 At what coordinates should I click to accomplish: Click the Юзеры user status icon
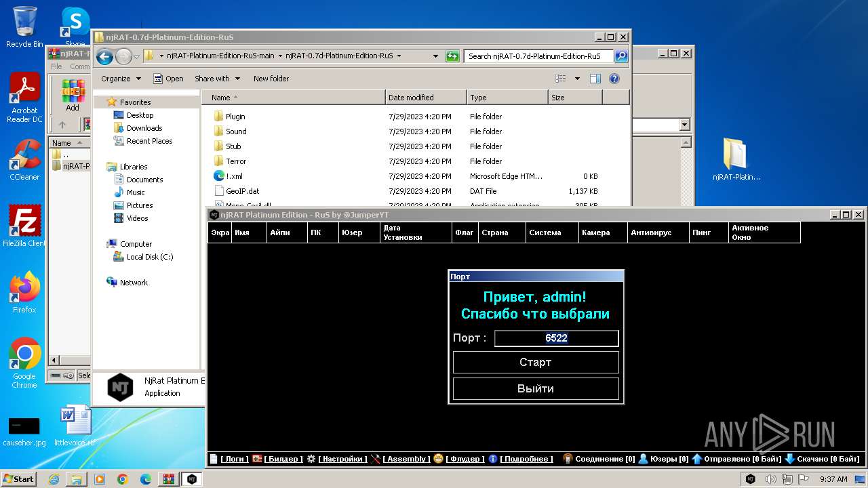click(644, 459)
